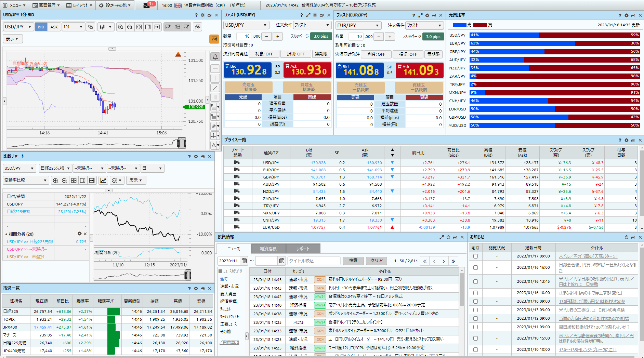
Task: Open settings gear in 売買比率 panel
Action: click(x=627, y=15)
